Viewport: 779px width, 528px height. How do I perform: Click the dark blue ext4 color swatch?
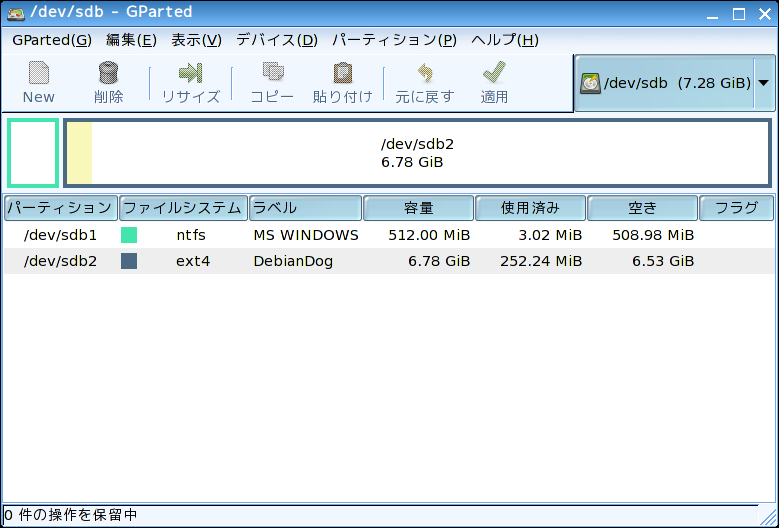tap(129, 261)
